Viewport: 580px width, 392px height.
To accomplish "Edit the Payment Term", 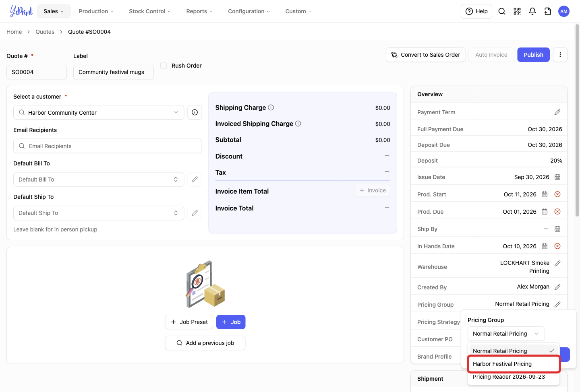I will (x=557, y=112).
